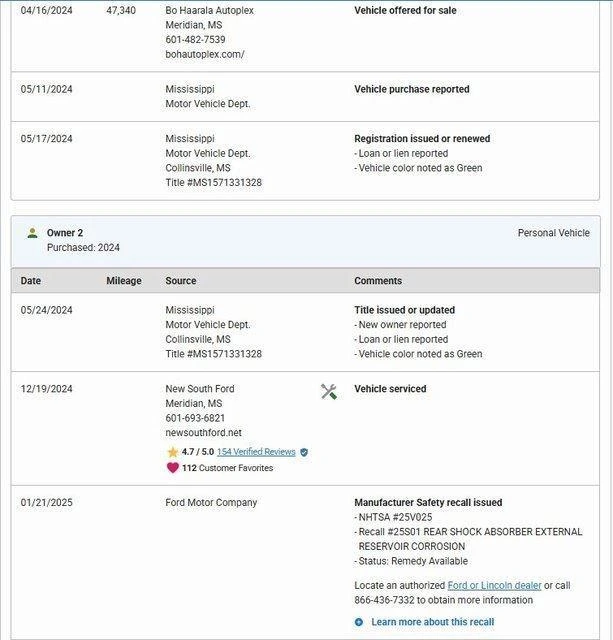Screen dimensions: 613x640
Task: Follow the Ford or Lincoln dealer link
Action: point(494,585)
